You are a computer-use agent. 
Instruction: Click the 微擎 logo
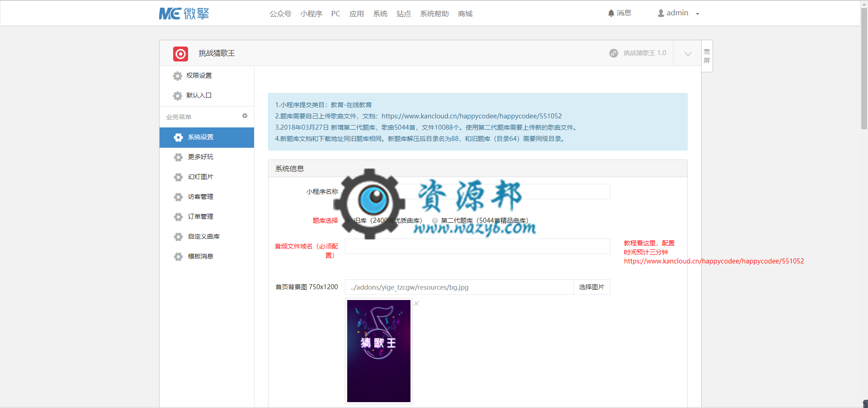click(x=184, y=14)
